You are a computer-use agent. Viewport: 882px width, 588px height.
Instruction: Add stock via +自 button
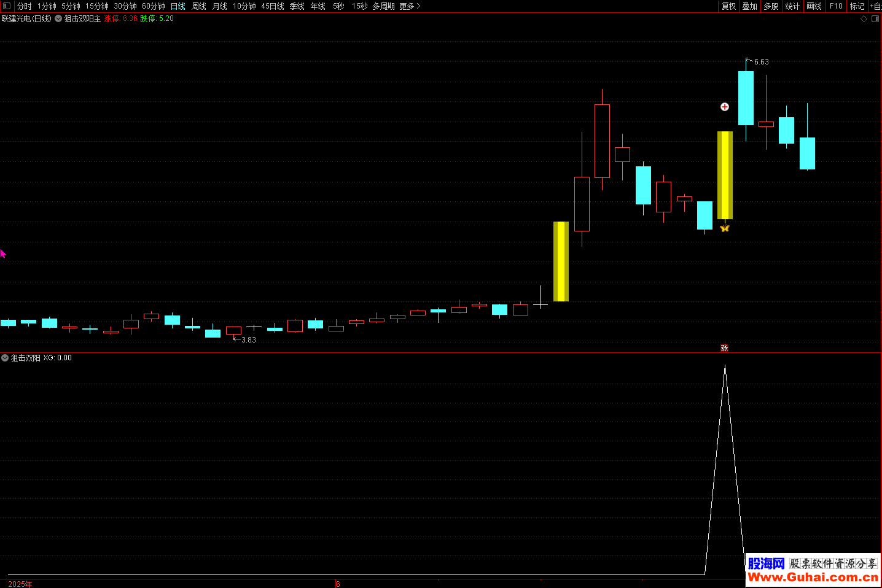pyautogui.click(x=875, y=6)
